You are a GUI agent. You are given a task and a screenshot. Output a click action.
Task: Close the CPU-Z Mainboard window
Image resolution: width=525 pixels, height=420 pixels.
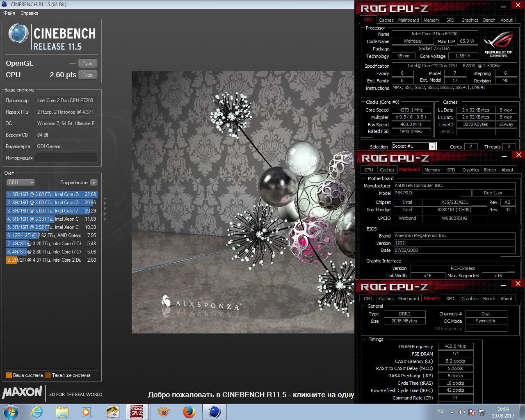[518, 155]
